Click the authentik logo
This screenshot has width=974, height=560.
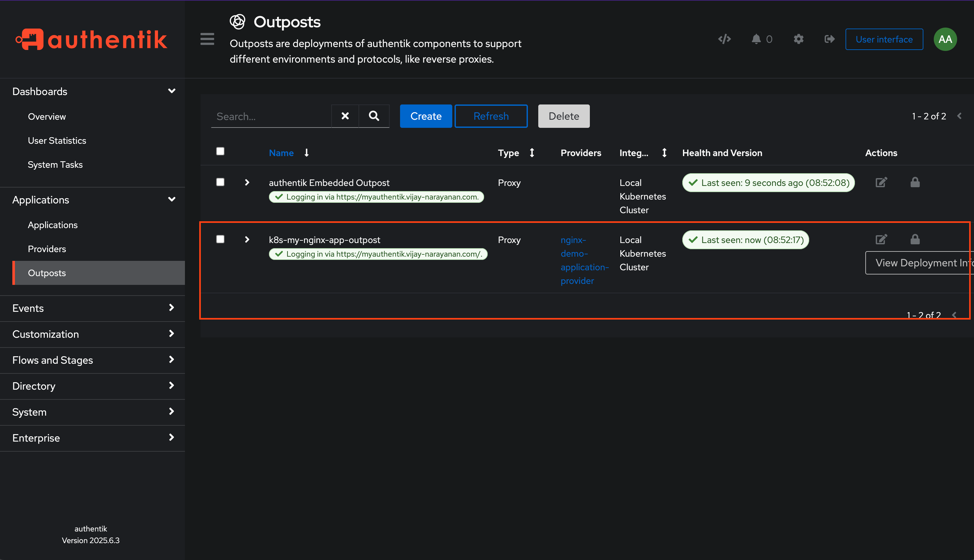[x=91, y=39]
